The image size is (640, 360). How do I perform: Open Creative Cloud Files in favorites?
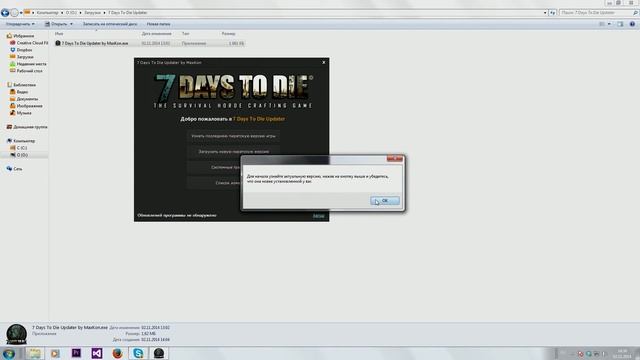pos(32,43)
